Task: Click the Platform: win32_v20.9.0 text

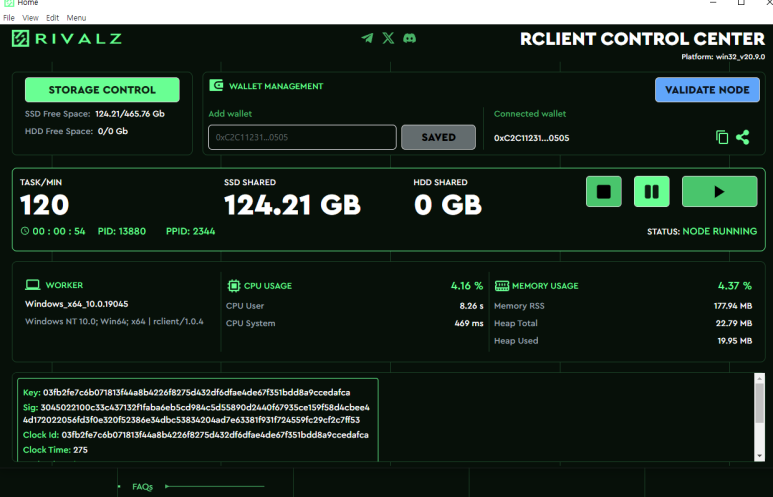Action: pyautogui.click(x=723, y=57)
